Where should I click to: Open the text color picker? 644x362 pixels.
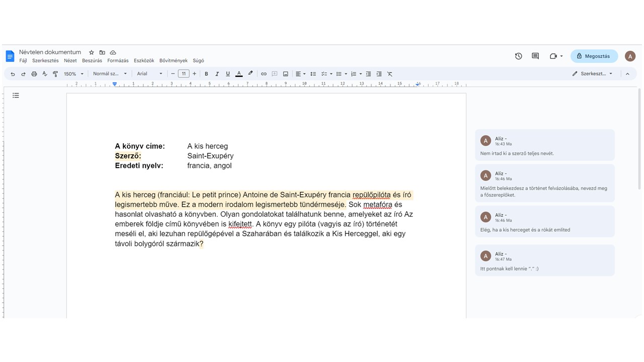coord(239,74)
